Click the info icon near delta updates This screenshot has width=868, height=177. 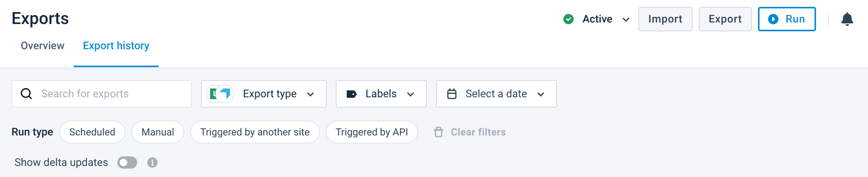(152, 163)
